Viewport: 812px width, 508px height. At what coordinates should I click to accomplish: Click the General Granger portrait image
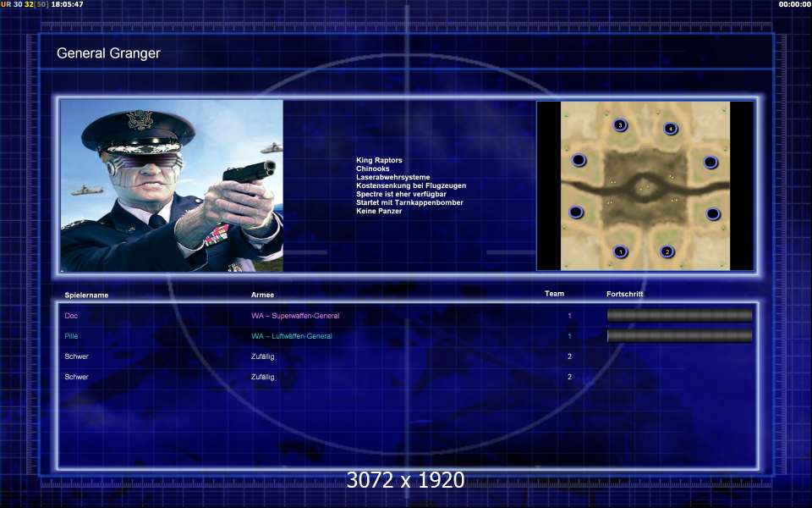pyautogui.click(x=172, y=185)
